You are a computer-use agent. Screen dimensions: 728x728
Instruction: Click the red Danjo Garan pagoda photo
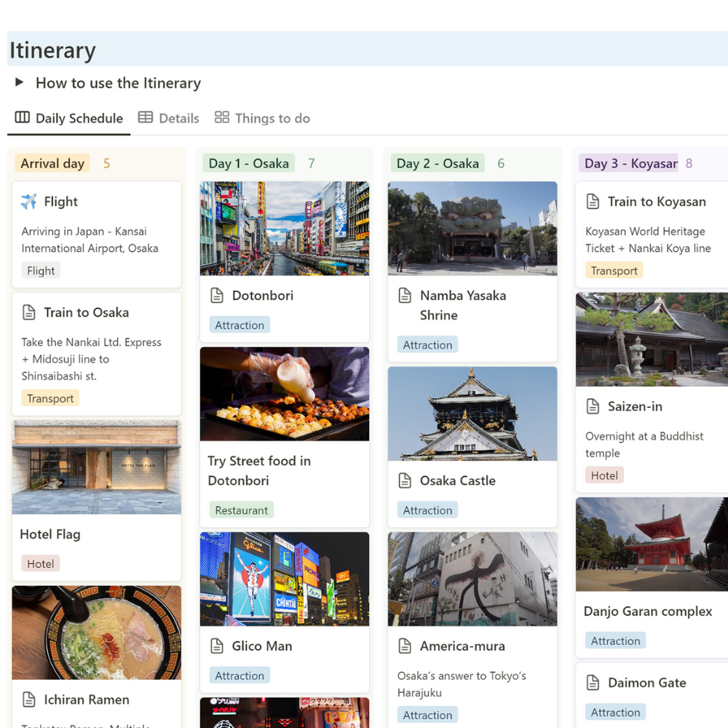(652, 544)
